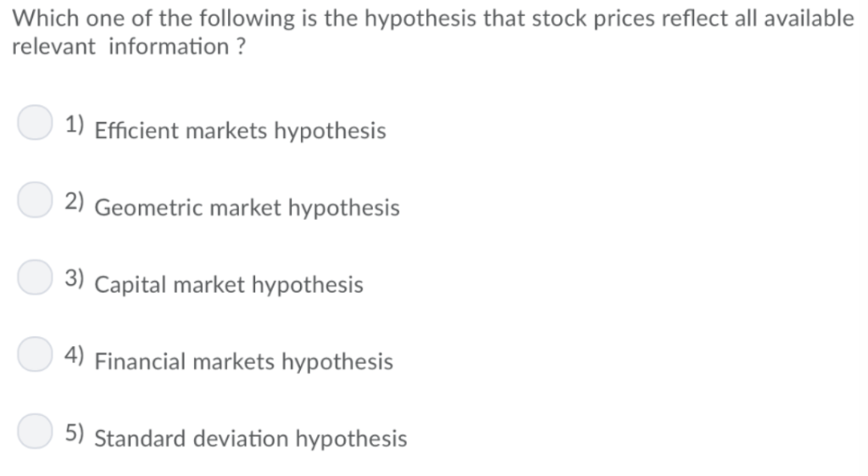Click the word 'following' in the question

[x=247, y=20]
